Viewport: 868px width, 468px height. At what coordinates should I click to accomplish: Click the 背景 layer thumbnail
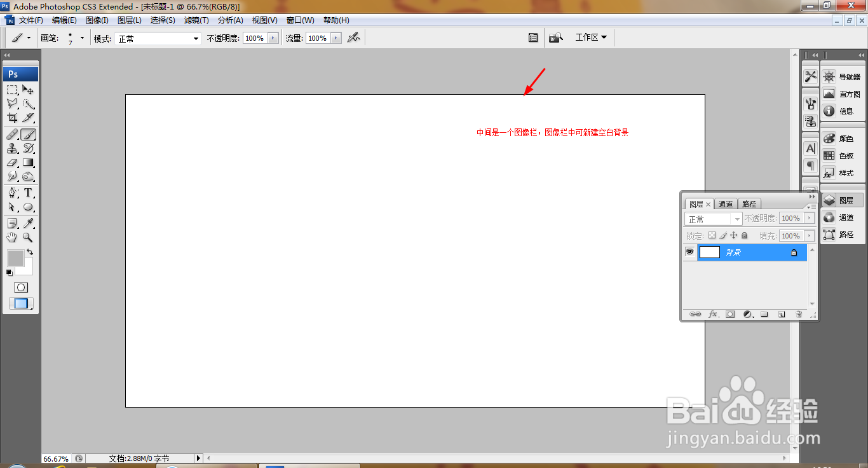coord(709,252)
